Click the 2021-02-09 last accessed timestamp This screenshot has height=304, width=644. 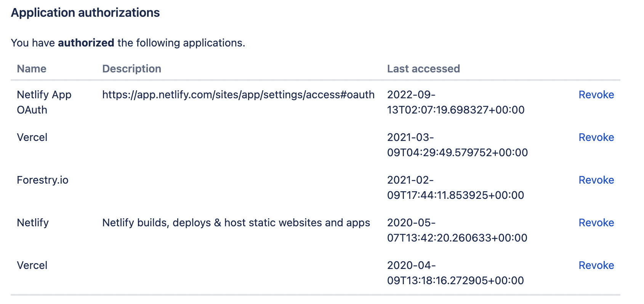coord(455,187)
